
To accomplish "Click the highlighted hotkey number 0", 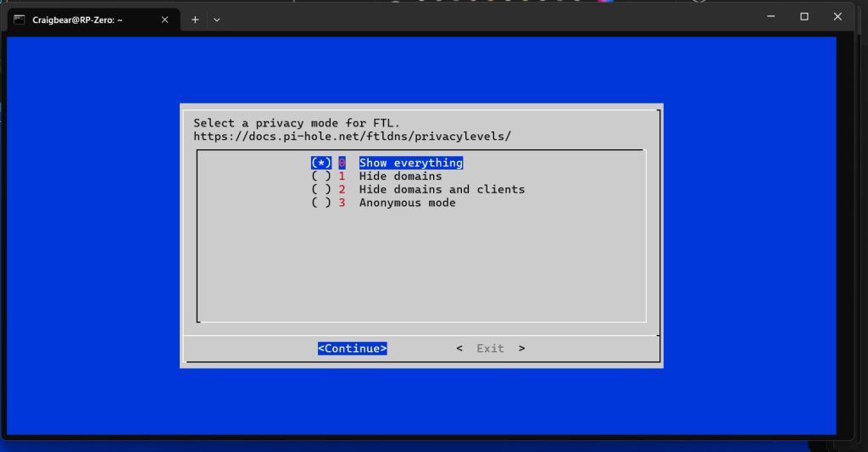I will [x=342, y=163].
